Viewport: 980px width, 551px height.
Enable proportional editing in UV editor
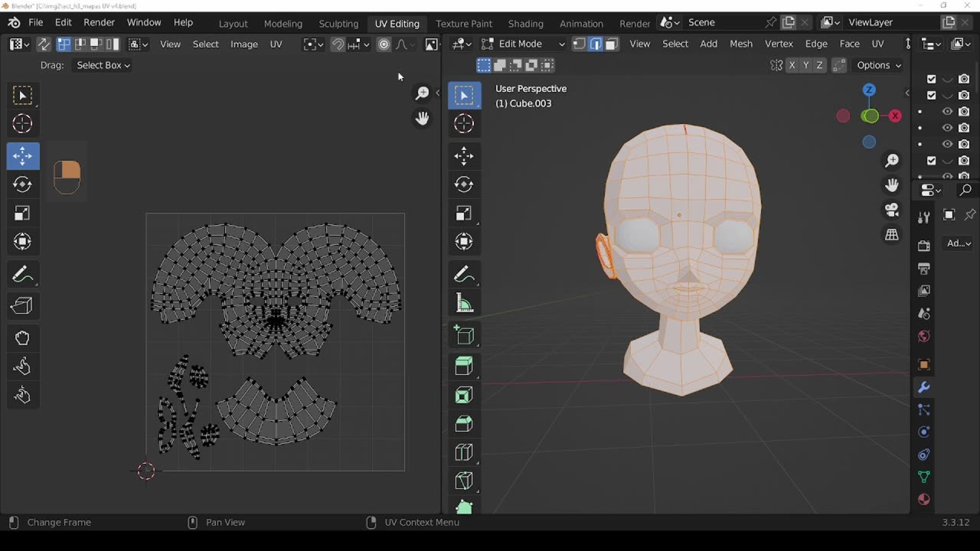(384, 44)
